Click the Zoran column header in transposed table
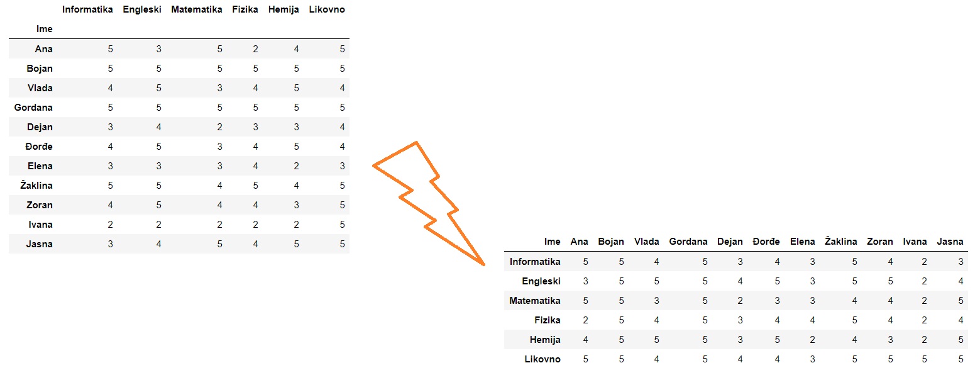 879,242
